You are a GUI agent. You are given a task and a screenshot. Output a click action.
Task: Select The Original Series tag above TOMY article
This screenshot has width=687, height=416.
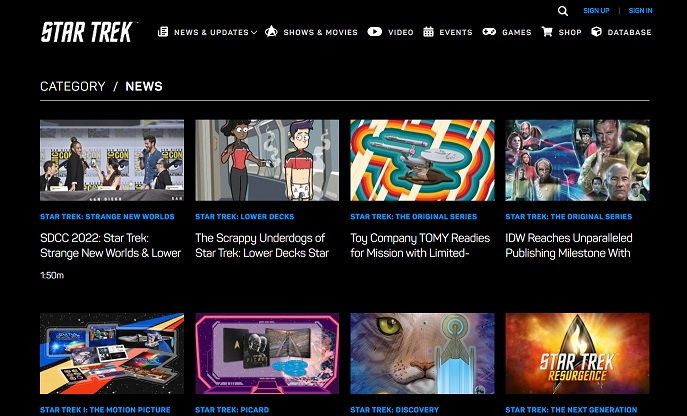coord(414,217)
